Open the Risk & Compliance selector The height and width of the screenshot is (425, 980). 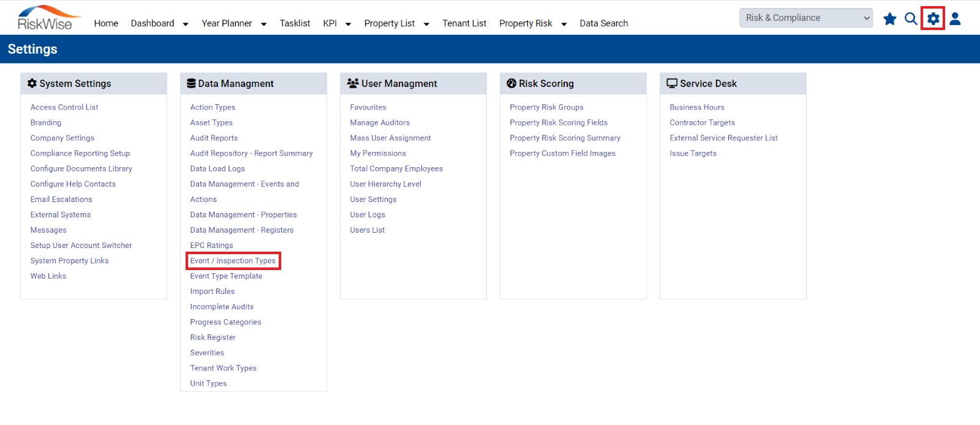pos(806,18)
